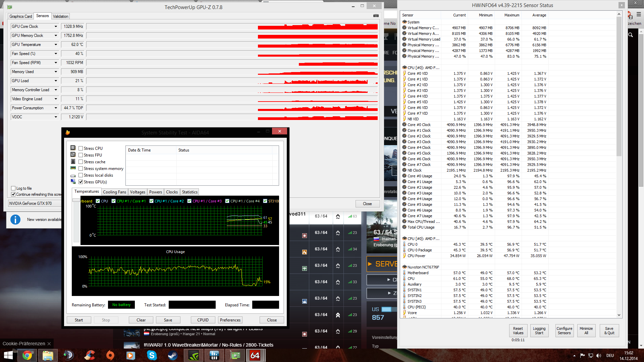Enable the Log to file checkbox
This screenshot has height=362, width=644.
tap(13, 188)
